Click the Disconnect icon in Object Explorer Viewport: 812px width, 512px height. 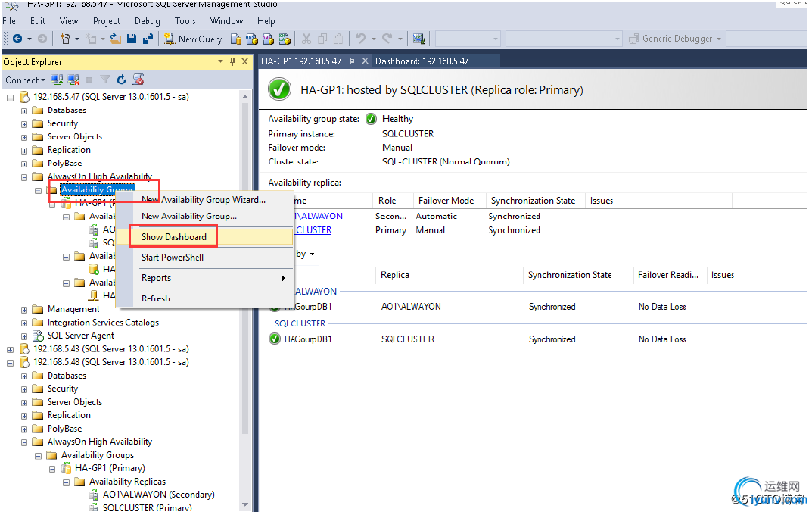(73, 80)
